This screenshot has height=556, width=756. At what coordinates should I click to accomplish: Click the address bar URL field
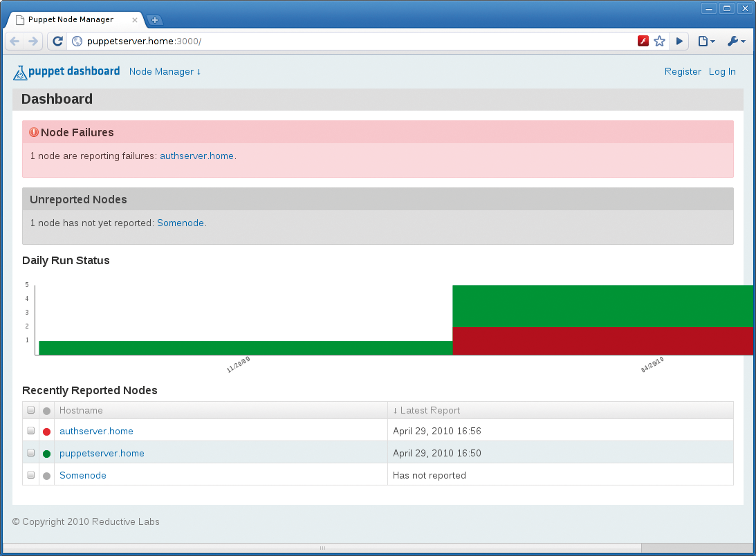357,41
